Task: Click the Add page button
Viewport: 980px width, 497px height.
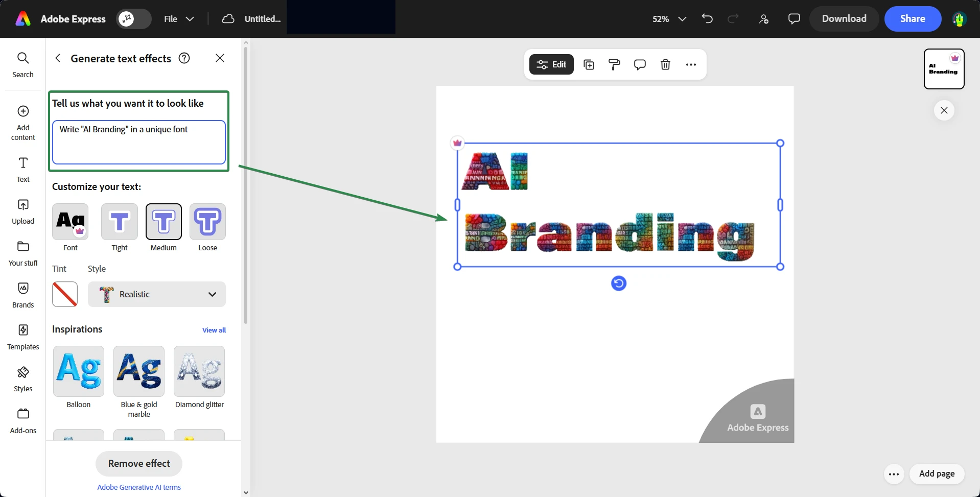Action: pos(937,474)
